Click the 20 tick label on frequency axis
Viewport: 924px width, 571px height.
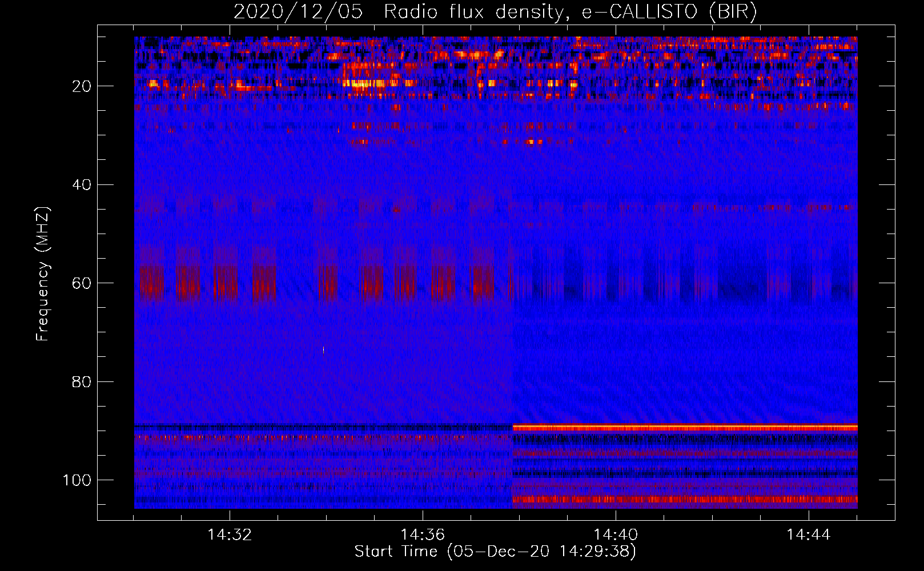click(82, 86)
